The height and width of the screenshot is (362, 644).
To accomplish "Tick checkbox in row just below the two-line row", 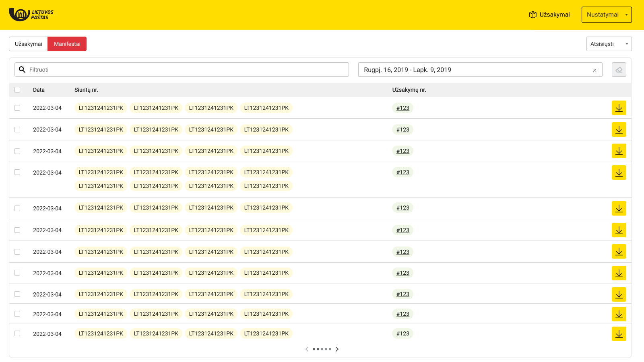I will point(17,208).
